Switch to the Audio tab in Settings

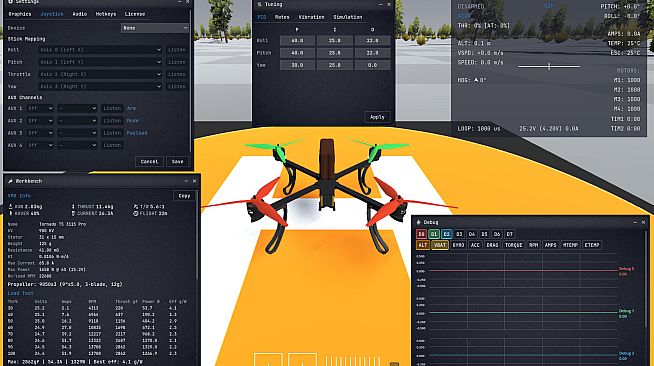point(80,14)
